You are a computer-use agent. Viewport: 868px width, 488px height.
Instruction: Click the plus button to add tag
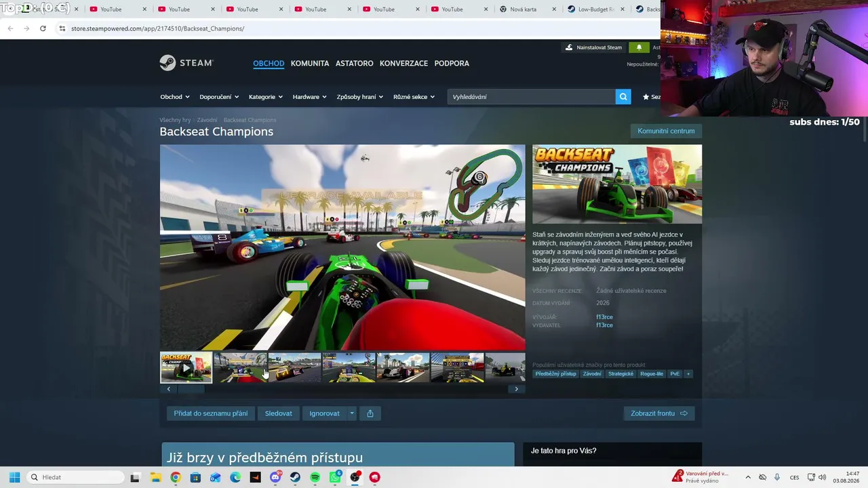[x=688, y=374]
